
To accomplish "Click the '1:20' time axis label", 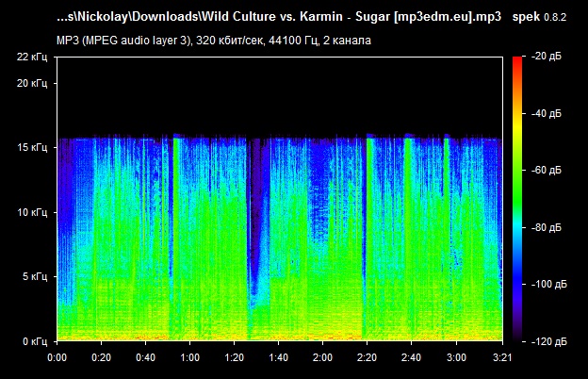I will coord(234,357).
